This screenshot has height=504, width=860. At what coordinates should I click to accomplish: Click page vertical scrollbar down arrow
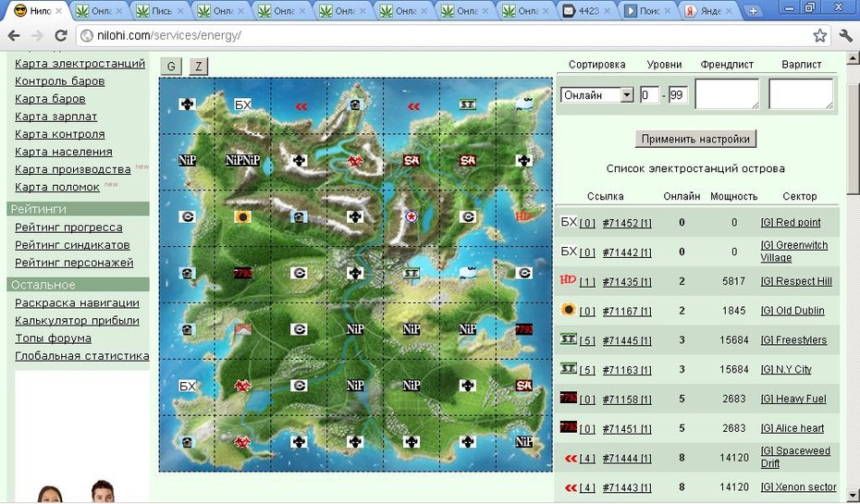(853, 496)
